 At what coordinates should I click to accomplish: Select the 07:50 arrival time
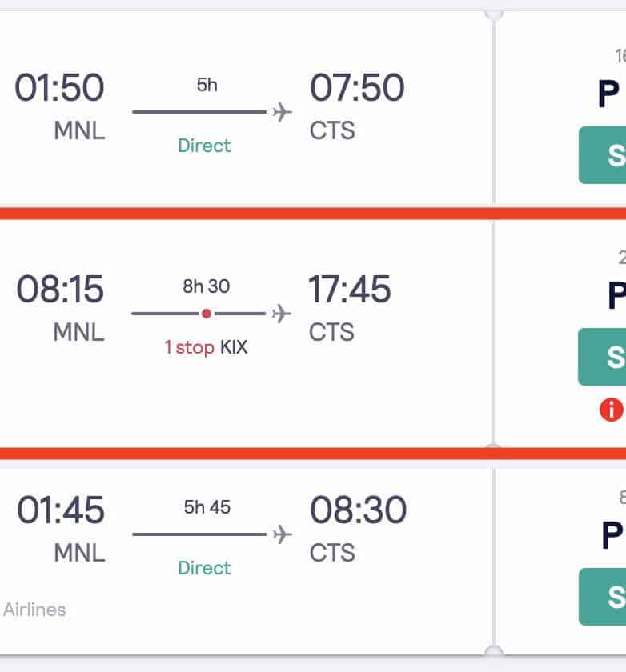[x=356, y=88]
